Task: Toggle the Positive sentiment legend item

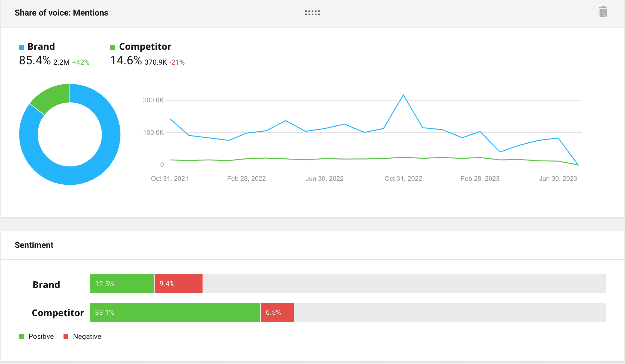Action: point(36,336)
